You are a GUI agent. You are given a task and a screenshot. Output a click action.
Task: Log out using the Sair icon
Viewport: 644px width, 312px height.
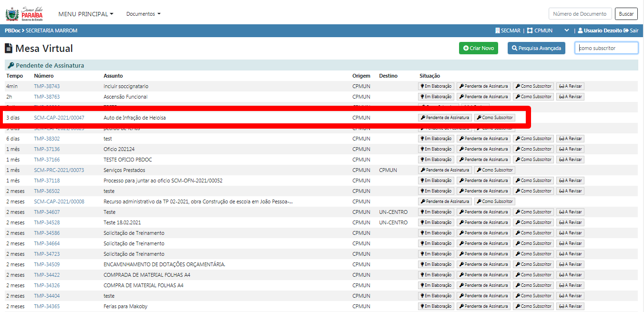click(x=626, y=30)
